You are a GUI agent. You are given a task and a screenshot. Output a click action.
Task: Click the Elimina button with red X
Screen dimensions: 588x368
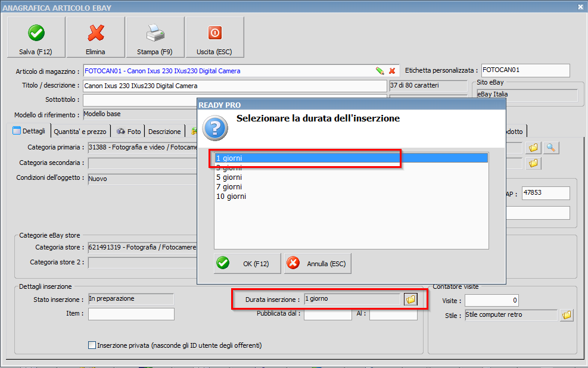point(96,37)
